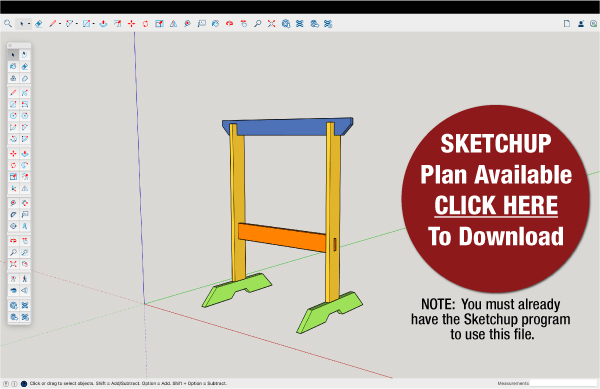This screenshot has width=600, height=389.
Task: Select the Follow Me tool in the palette
Action: pos(25,165)
